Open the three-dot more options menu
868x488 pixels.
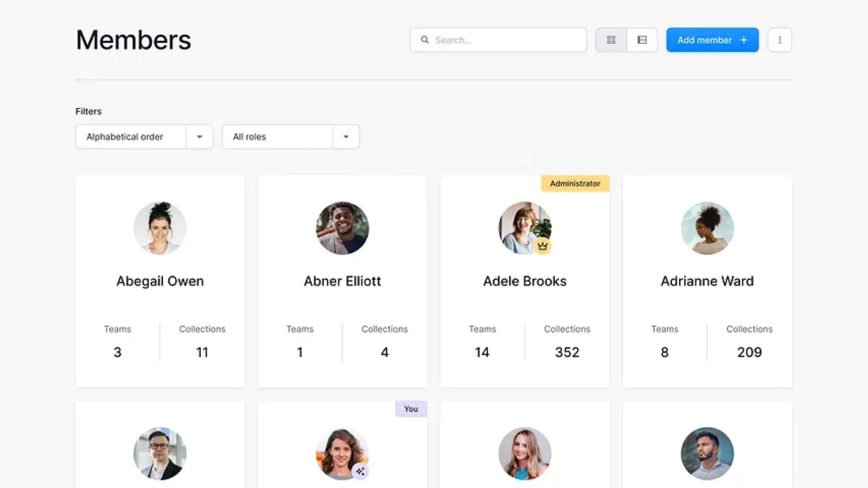pos(779,40)
